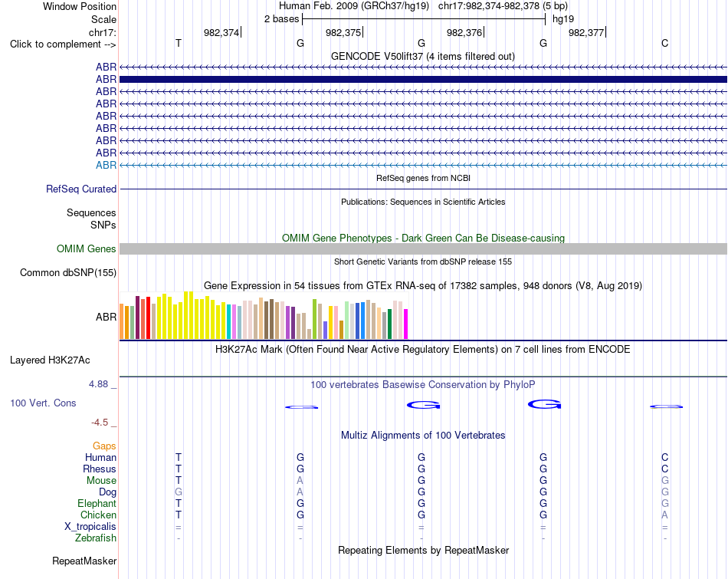This screenshot has width=728, height=579.
Task: Open OMIM Gene Phenotypes track title
Action: tap(423, 238)
